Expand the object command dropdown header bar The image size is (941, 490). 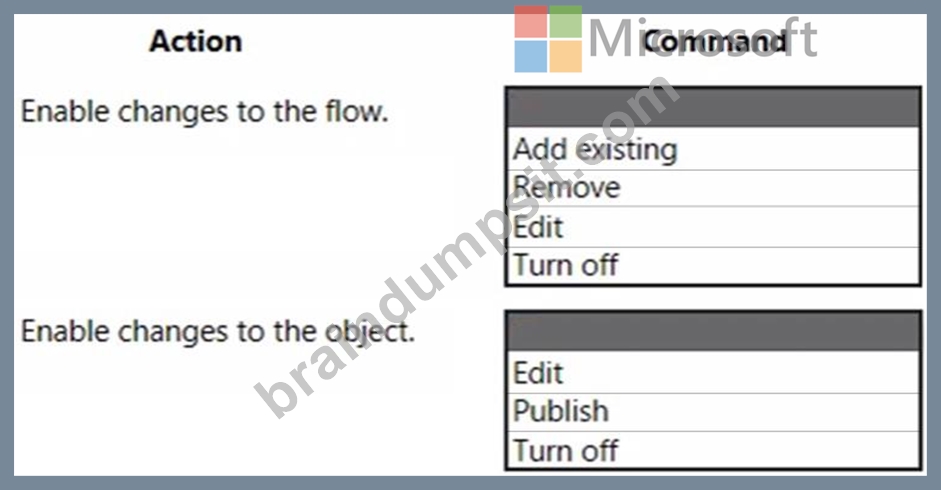[713, 331]
